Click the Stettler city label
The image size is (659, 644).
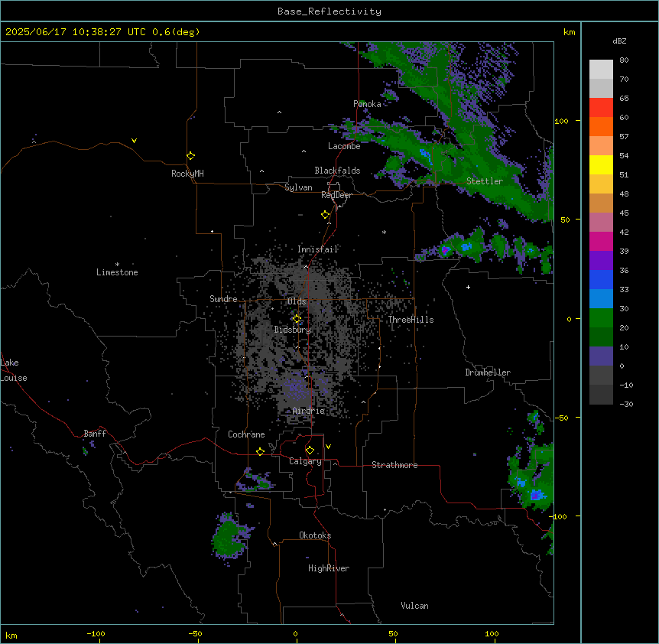pyautogui.click(x=485, y=181)
